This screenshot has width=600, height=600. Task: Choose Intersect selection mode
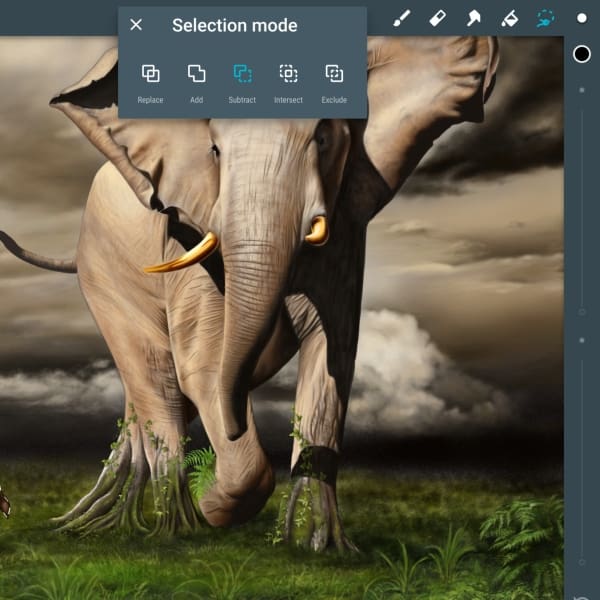[x=288, y=80]
